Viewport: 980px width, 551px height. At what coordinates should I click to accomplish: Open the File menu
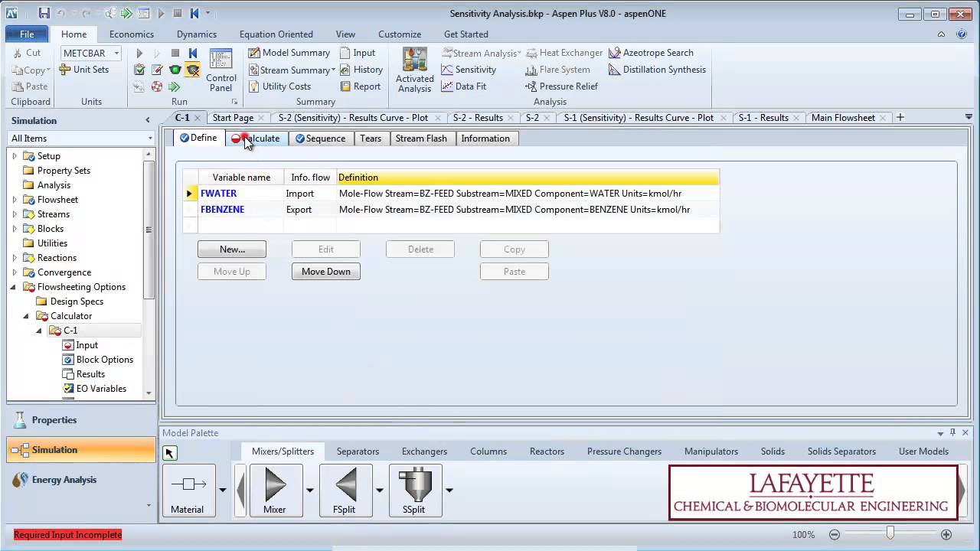click(27, 34)
